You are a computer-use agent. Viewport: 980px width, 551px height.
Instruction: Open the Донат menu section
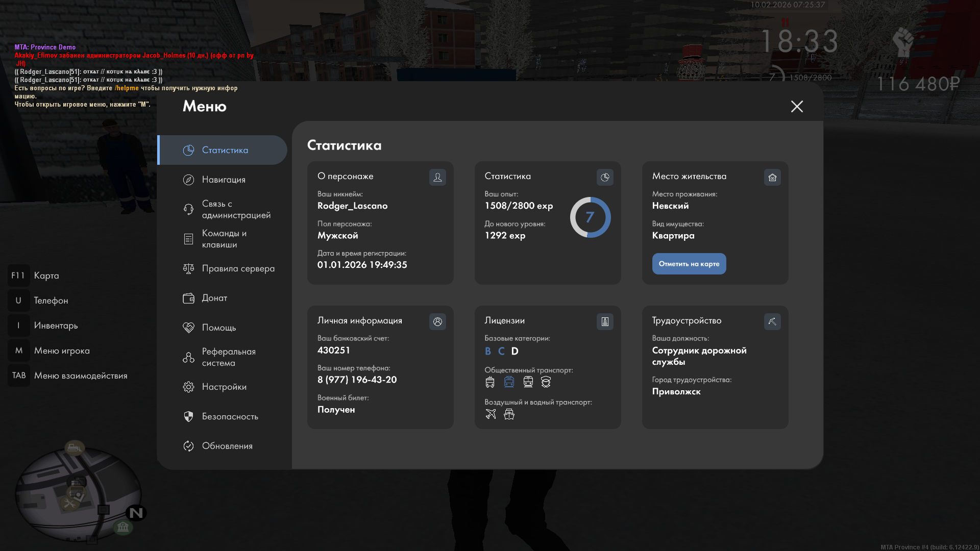(x=214, y=298)
